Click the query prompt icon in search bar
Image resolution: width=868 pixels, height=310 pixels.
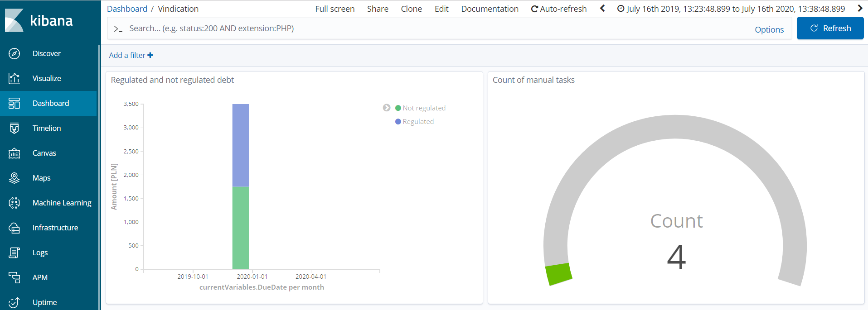[x=118, y=29]
